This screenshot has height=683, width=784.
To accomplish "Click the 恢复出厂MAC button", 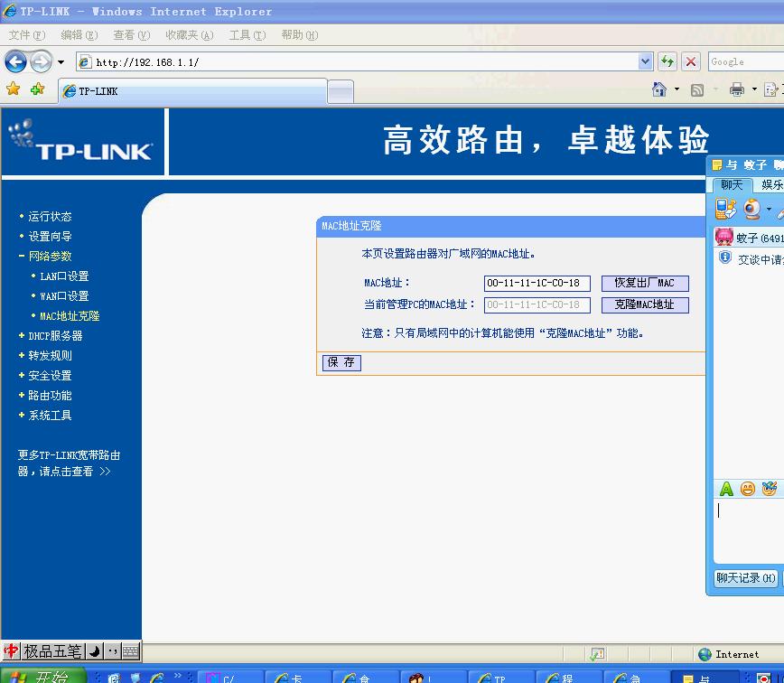I will [x=645, y=284].
